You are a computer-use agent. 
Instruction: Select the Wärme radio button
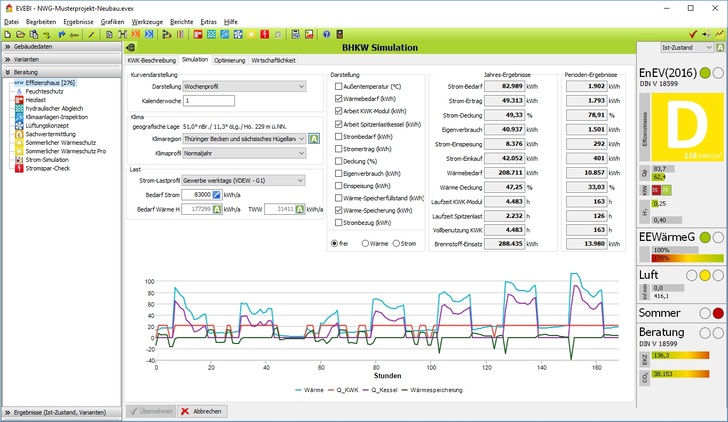point(365,243)
